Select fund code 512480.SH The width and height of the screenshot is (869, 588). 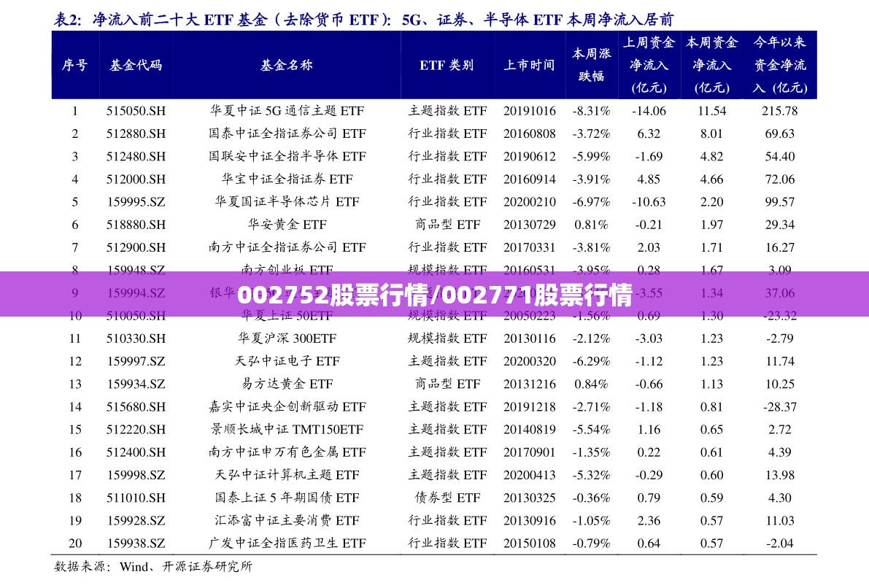coord(136,156)
